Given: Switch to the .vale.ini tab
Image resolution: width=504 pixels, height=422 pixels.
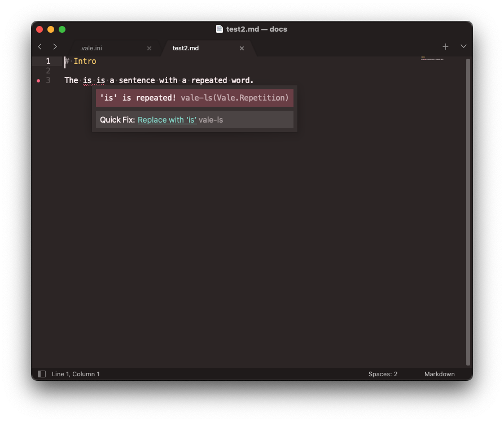Looking at the screenshot, I should point(91,49).
